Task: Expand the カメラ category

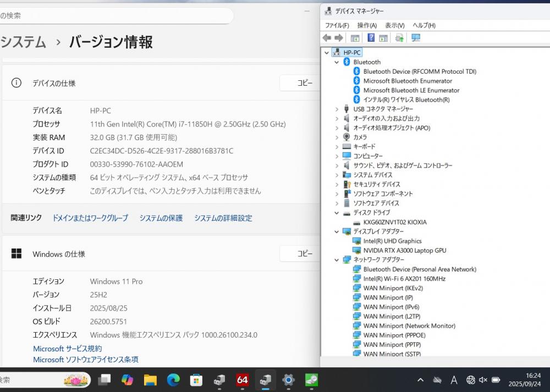Action: pos(337,137)
